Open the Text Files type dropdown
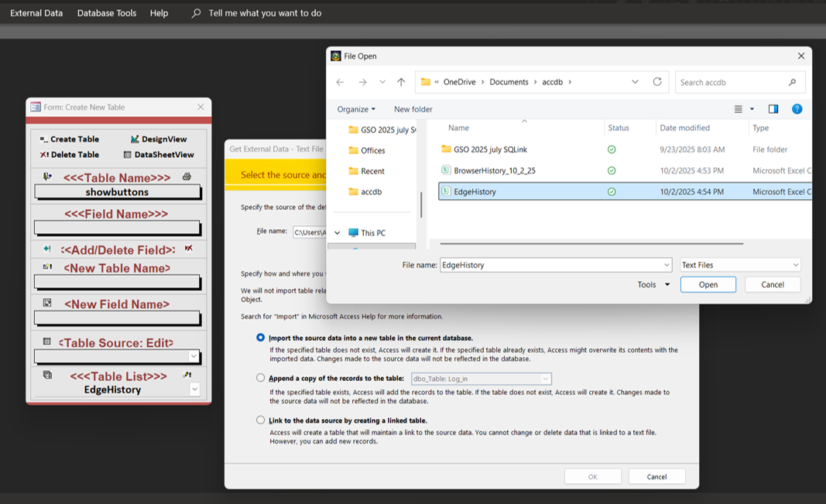Image resolution: width=826 pixels, height=504 pixels. [795, 265]
